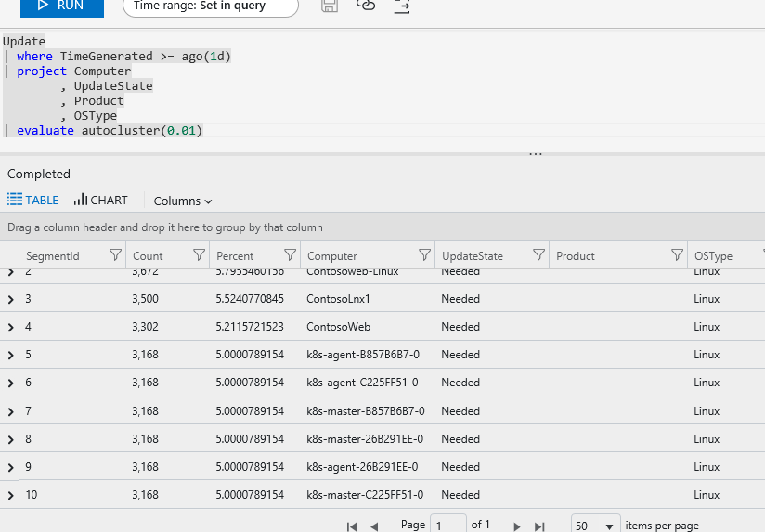Select k8s-agent-26B291EE-0 cell

coord(362,467)
